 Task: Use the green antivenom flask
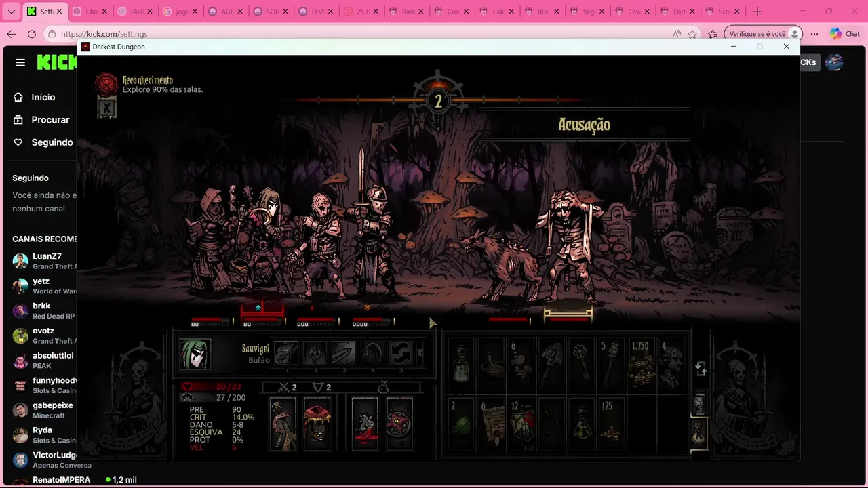tap(581, 425)
